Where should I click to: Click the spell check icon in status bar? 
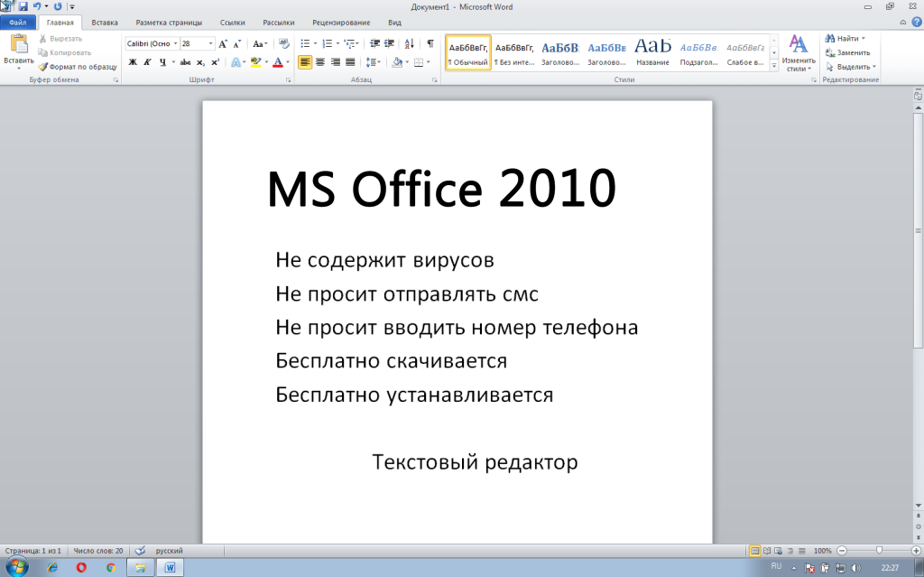click(140, 551)
